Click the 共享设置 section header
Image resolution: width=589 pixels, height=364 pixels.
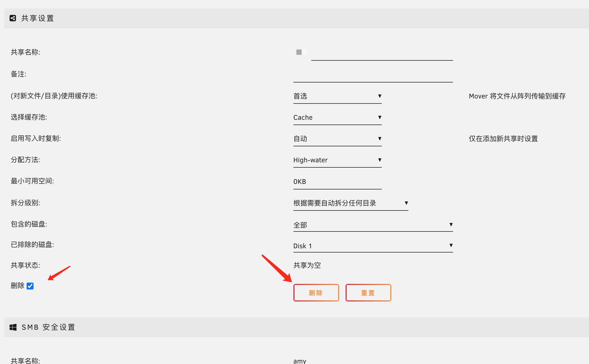point(38,18)
